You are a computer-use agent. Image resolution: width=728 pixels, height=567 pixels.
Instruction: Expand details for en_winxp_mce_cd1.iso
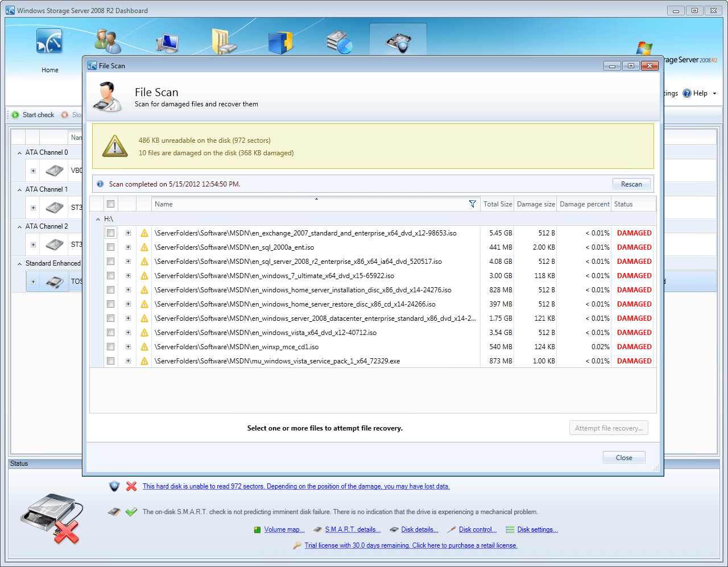point(128,346)
